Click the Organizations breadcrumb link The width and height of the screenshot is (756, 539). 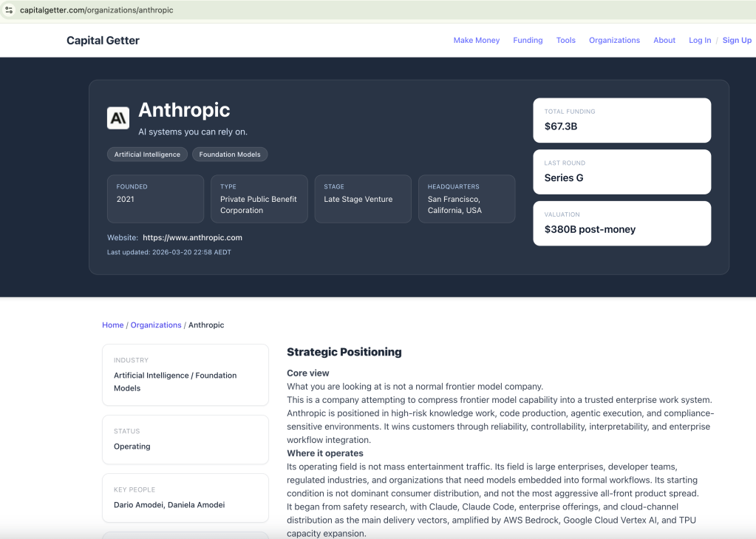(x=156, y=325)
